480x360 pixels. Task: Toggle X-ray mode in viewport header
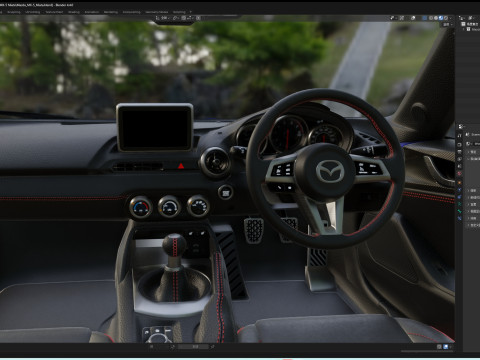[425, 18]
